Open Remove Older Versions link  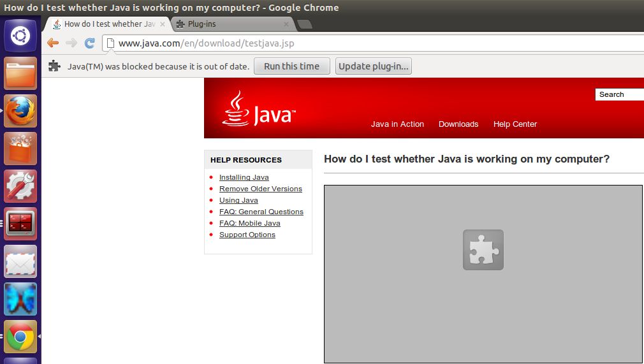coord(260,189)
